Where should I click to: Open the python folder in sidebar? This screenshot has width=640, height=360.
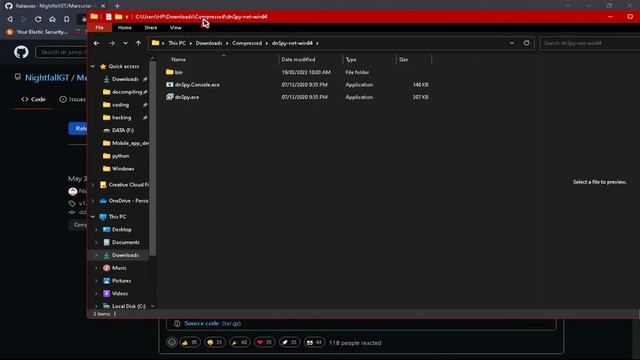click(x=120, y=156)
